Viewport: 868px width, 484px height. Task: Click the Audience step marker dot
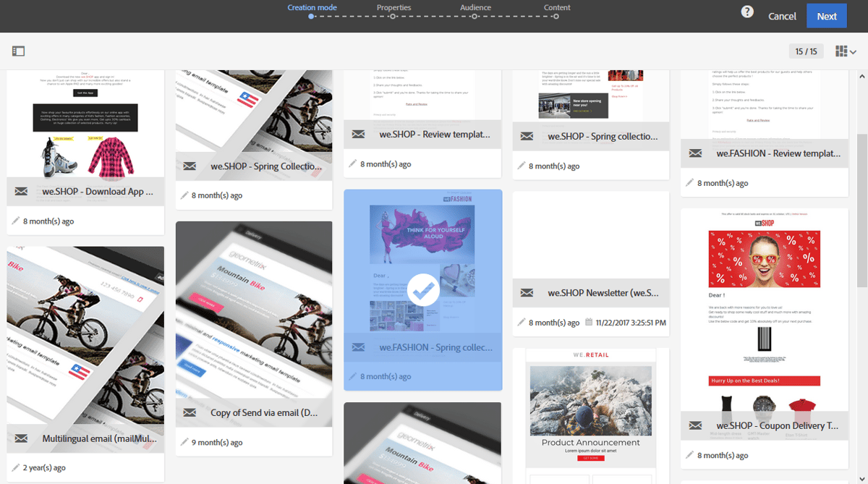pyautogui.click(x=474, y=16)
